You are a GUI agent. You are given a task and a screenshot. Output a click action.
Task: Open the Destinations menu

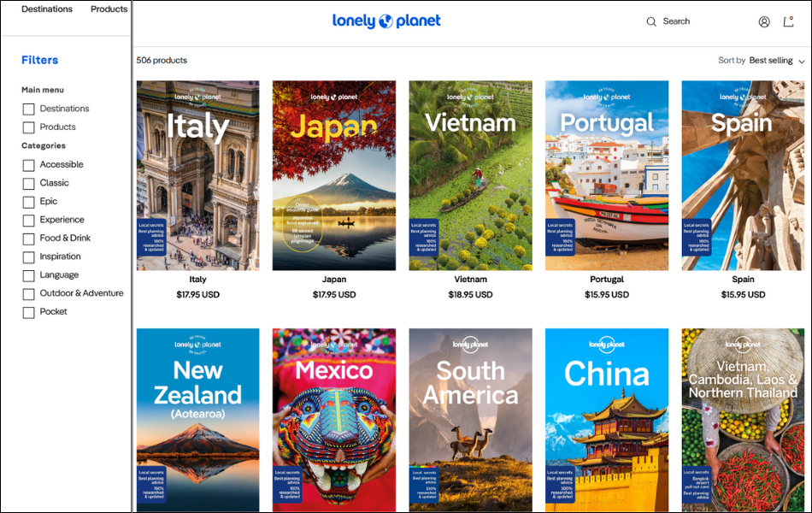coord(47,9)
